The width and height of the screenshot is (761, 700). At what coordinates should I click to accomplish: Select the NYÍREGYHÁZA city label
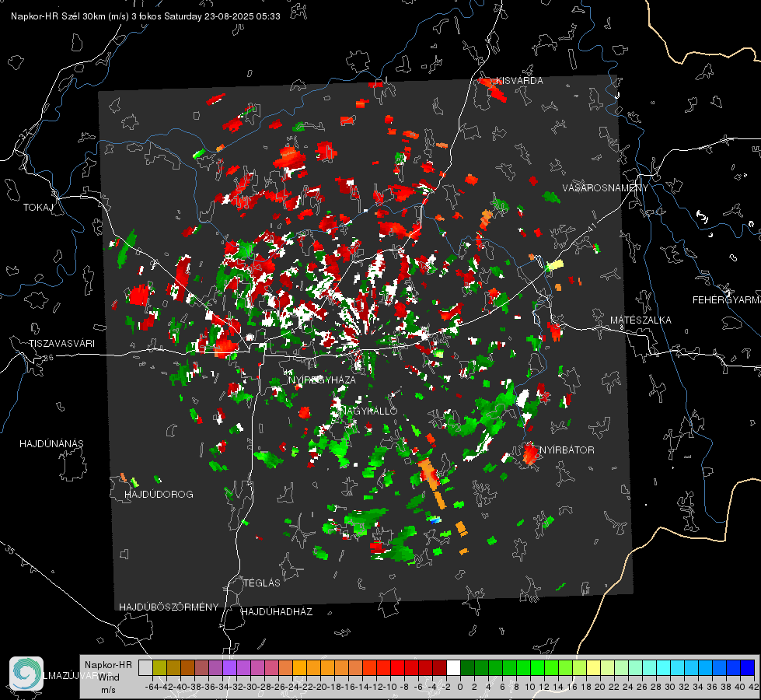tap(322, 380)
